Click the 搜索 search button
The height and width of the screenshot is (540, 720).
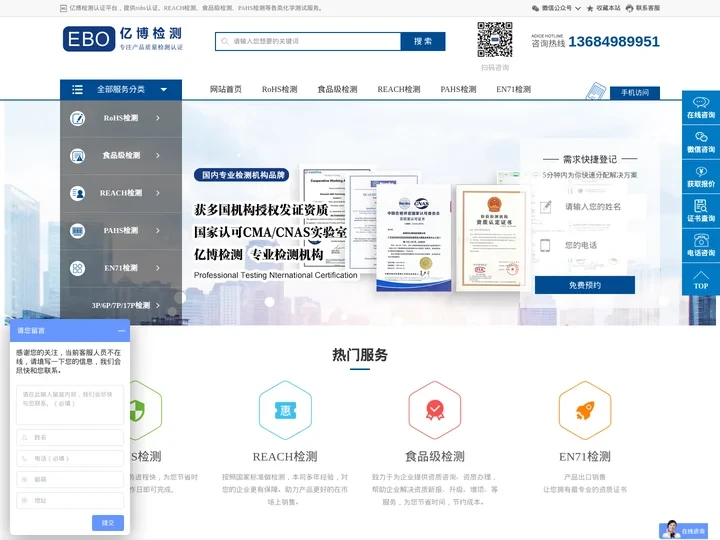[423, 41]
